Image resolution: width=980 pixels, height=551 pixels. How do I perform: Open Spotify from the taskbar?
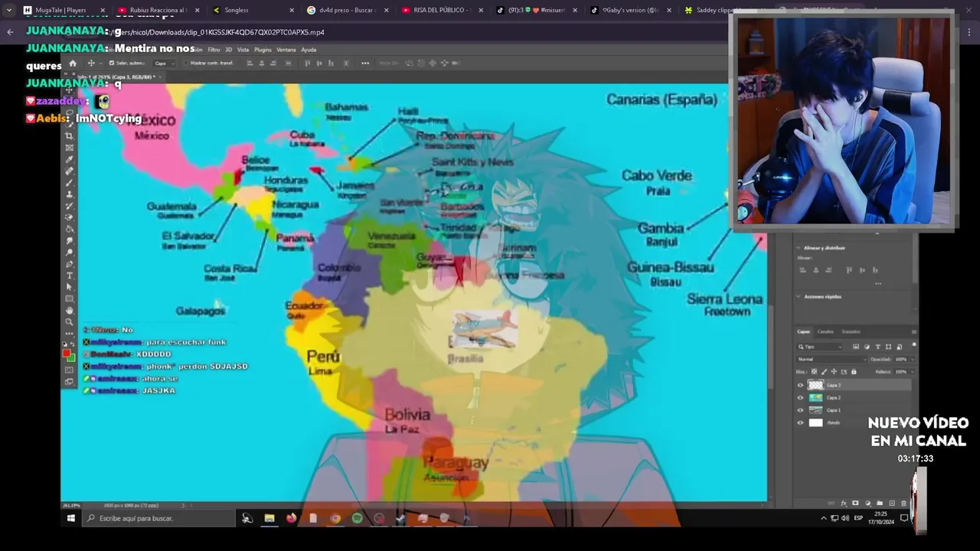coord(357,518)
